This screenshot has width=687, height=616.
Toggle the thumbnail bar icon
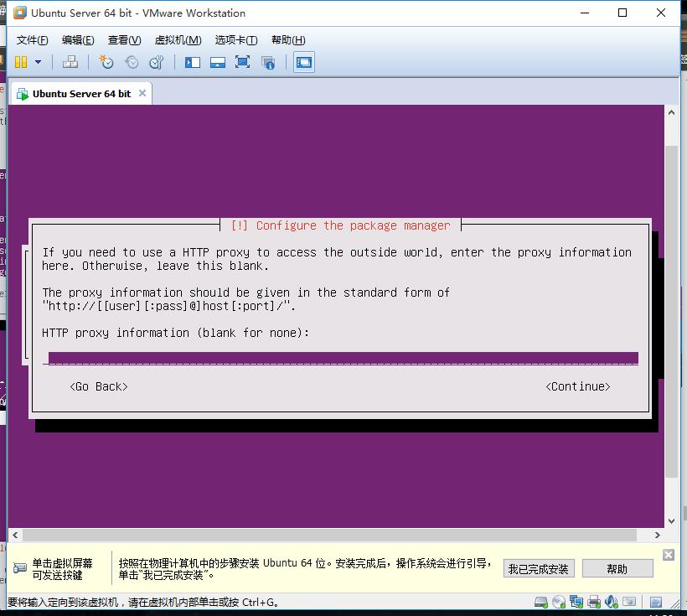217,62
